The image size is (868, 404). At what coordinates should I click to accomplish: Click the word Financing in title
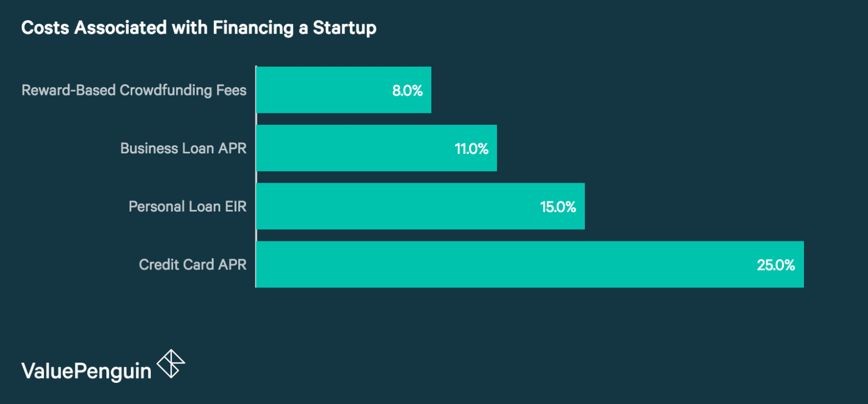point(253,28)
